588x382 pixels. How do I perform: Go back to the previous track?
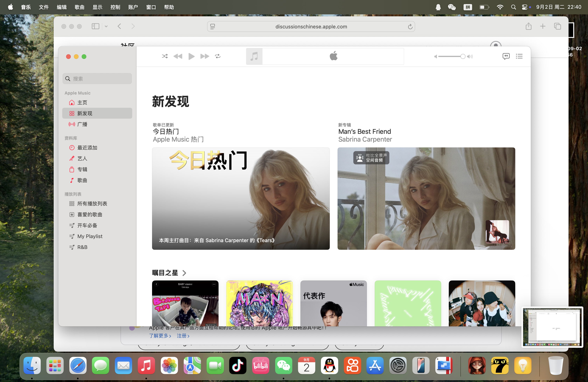[x=178, y=56]
